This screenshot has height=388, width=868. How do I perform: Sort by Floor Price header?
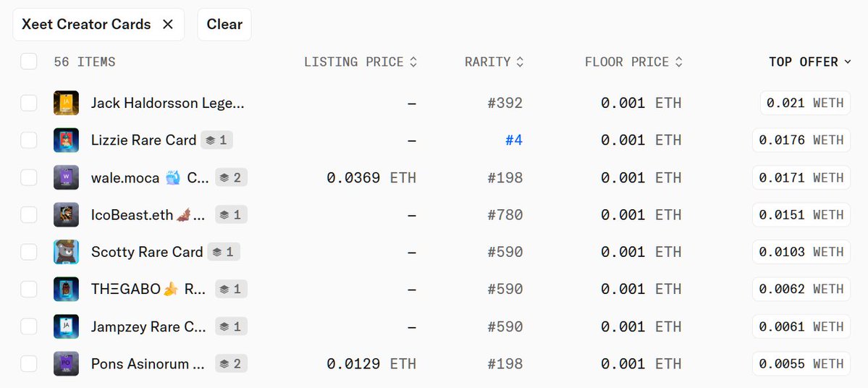(633, 62)
